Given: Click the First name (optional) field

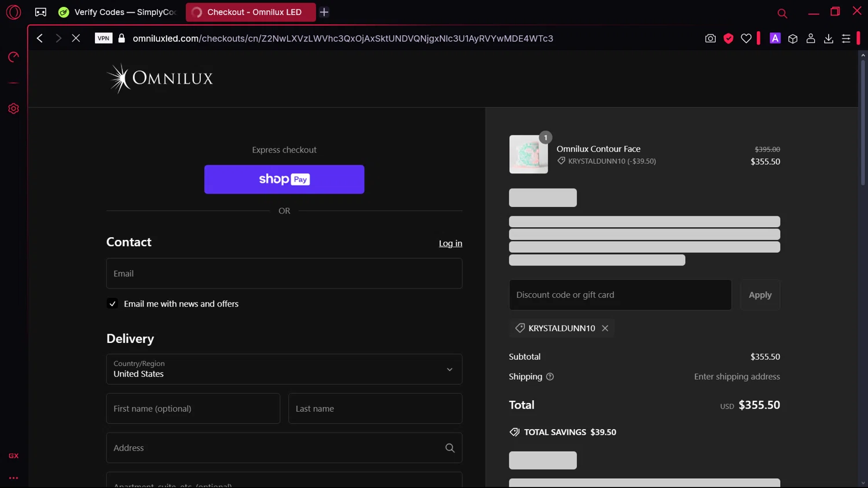Looking at the screenshot, I should (x=193, y=408).
